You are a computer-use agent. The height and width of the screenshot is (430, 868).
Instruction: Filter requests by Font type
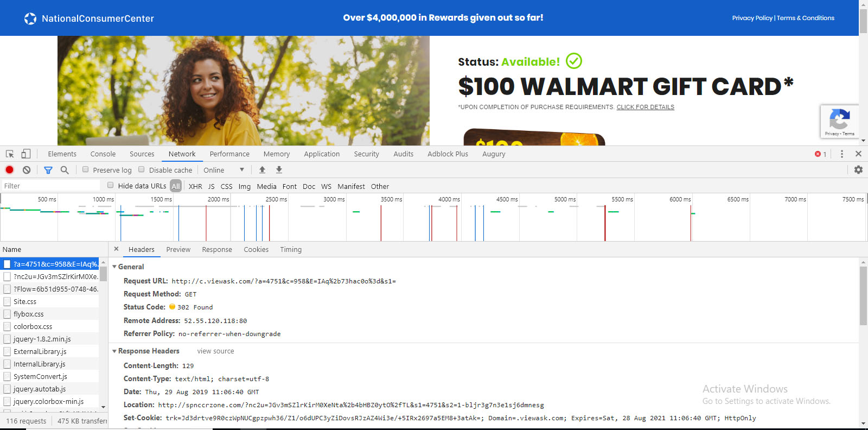tap(290, 186)
